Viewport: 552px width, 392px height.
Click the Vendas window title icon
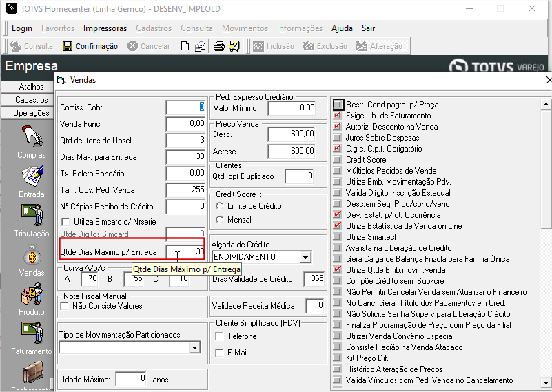(61, 80)
